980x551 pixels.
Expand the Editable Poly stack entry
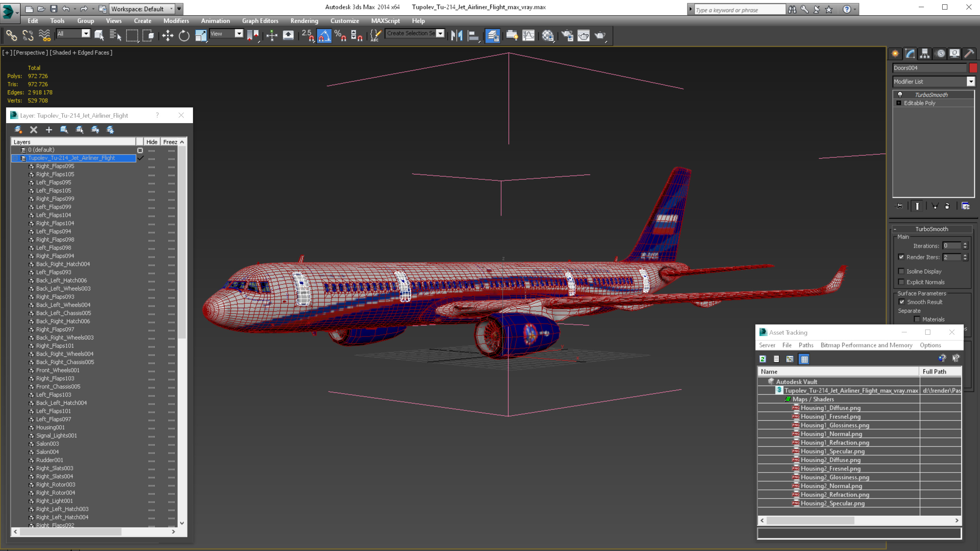pos(899,103)
